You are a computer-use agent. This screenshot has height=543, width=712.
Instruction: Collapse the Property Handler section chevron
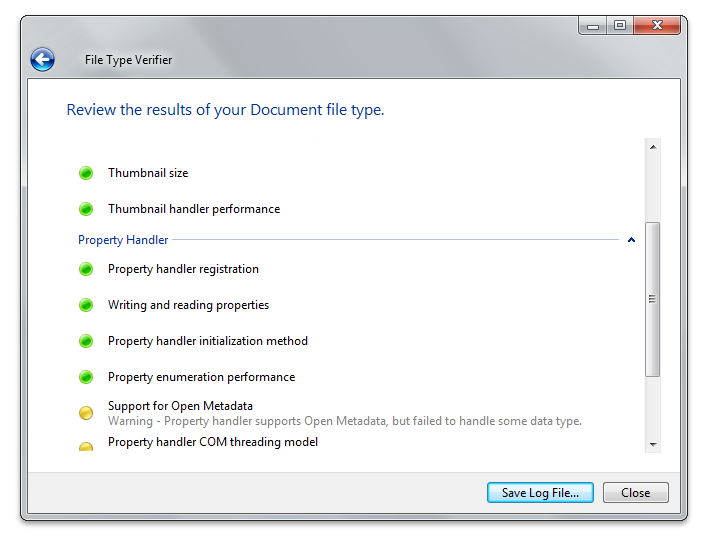pyautogui.click(x=631, y=240)
